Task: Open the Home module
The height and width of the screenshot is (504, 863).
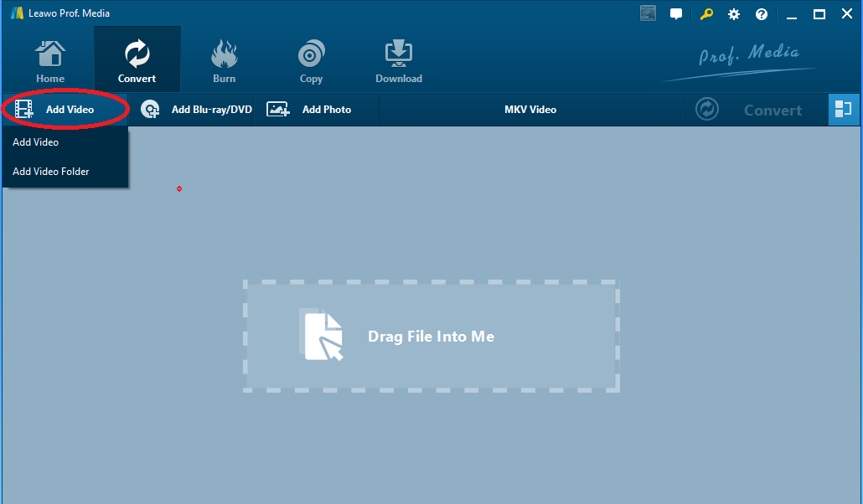Action: [x=50, y=61]
